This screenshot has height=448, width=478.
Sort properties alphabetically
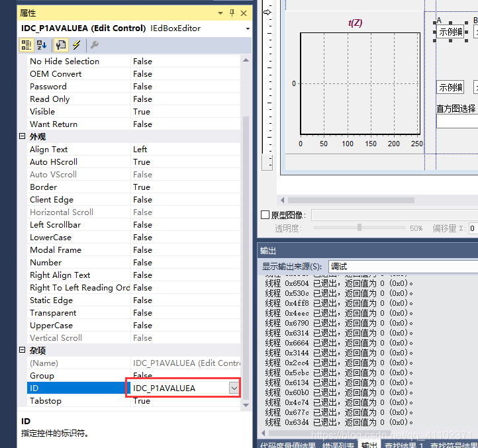tap(42, 45)
